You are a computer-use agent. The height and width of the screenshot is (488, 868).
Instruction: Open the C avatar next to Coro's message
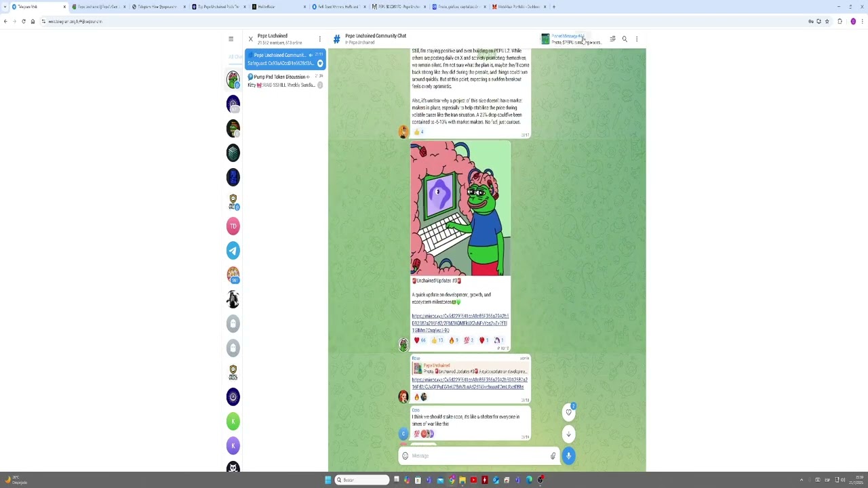pos(403,434)
